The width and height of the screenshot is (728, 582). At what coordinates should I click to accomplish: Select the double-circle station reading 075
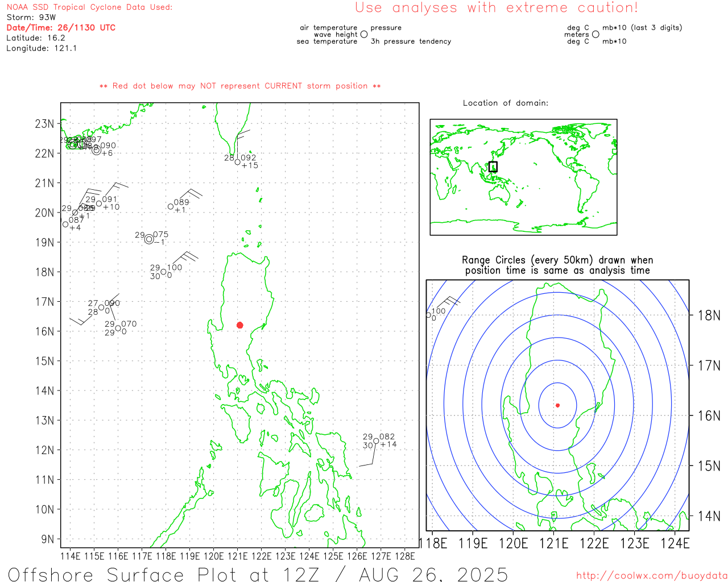click(x=149, y=239)
